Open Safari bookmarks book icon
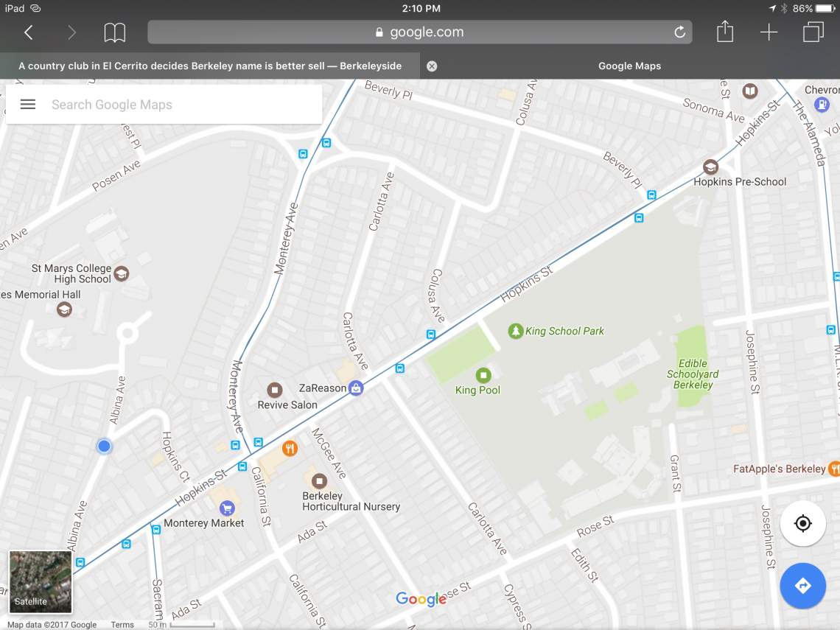Viewport: 840px width, 630px height. point(115,32)
